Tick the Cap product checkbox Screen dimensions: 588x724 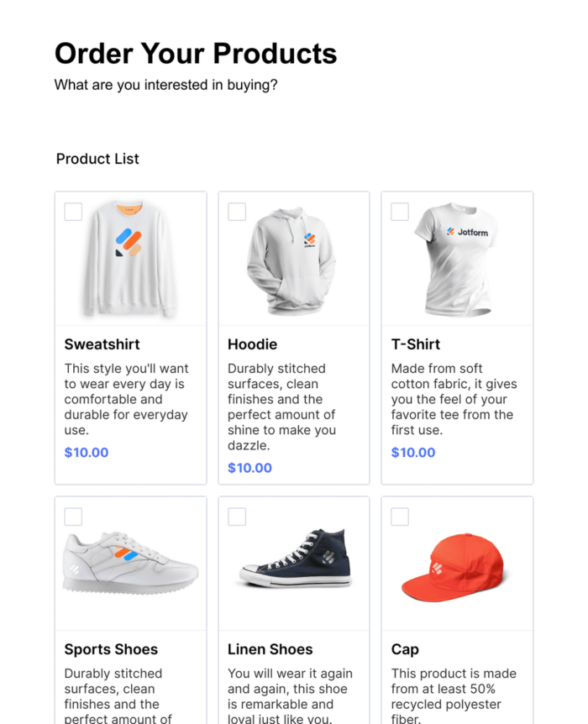coord(400,517)
